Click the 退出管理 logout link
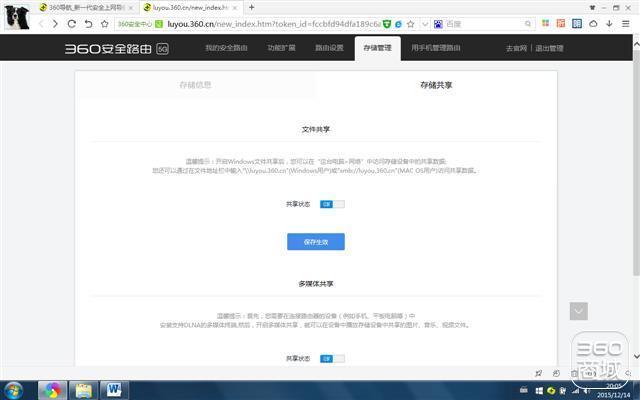Screen dimensions: 640x400 click(x=549, y=48)
